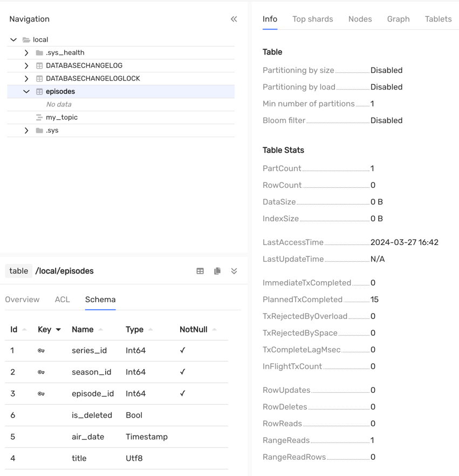Open the Graph tab
459x476 pixels.
pos(398,19)
